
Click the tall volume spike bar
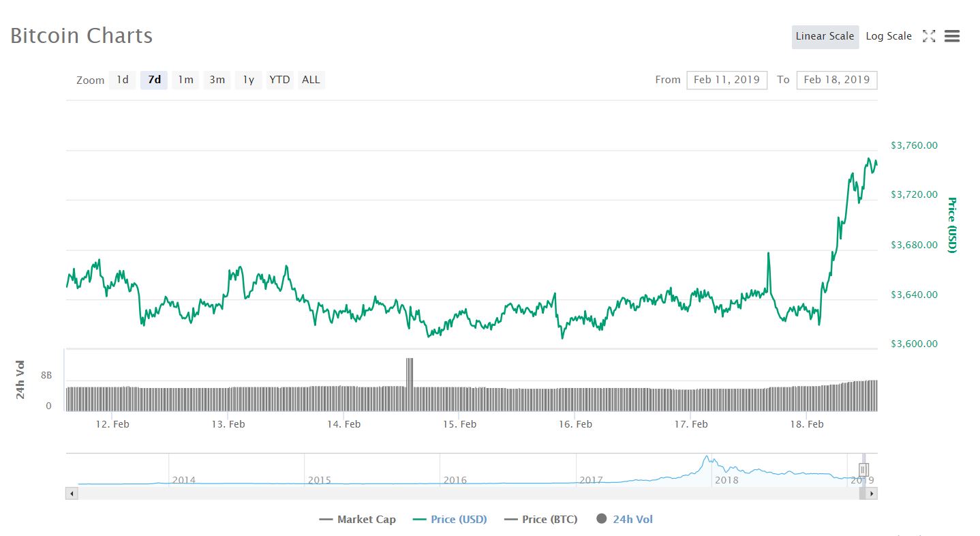click(x=410, y=384)
